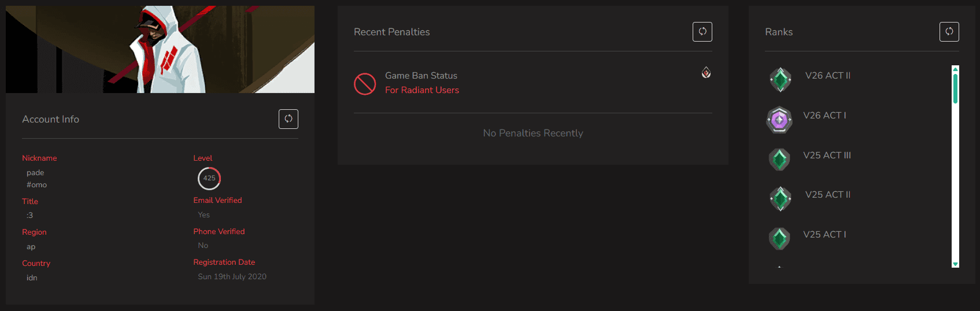
Task: Refresh the Recent Penalties panel
Action: click(702, 32)
